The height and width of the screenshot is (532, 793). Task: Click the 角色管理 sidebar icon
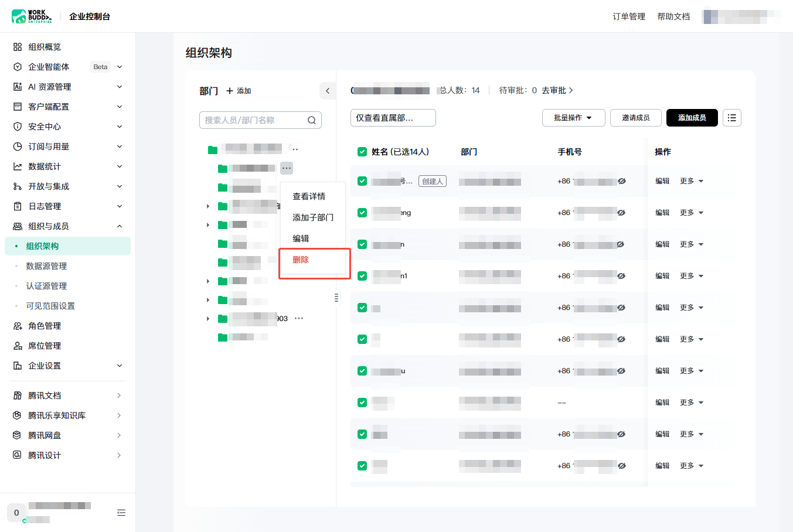pyautogui.click(x=18, y=326)
